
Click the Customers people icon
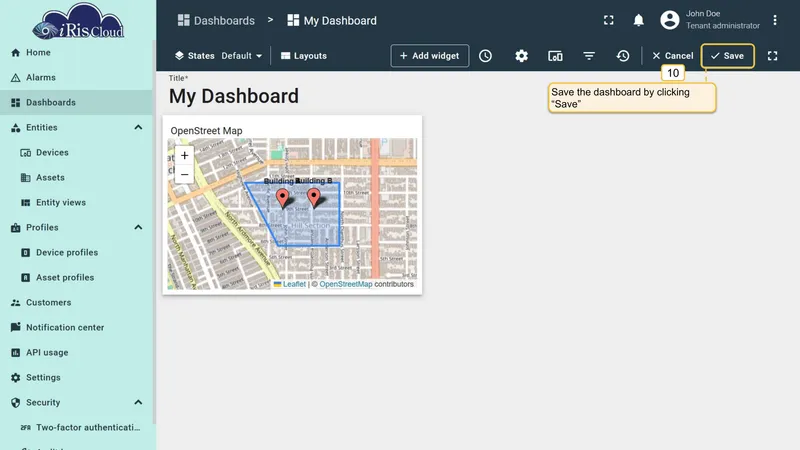[x=15, y=303]
